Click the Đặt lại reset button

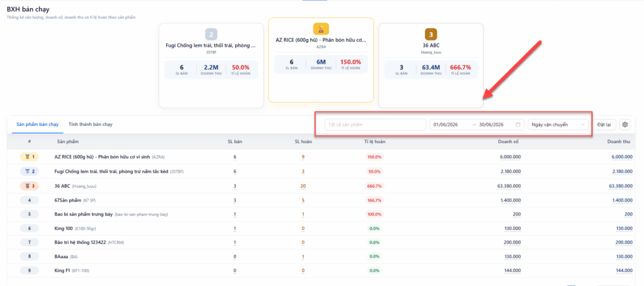coord(604,124)
